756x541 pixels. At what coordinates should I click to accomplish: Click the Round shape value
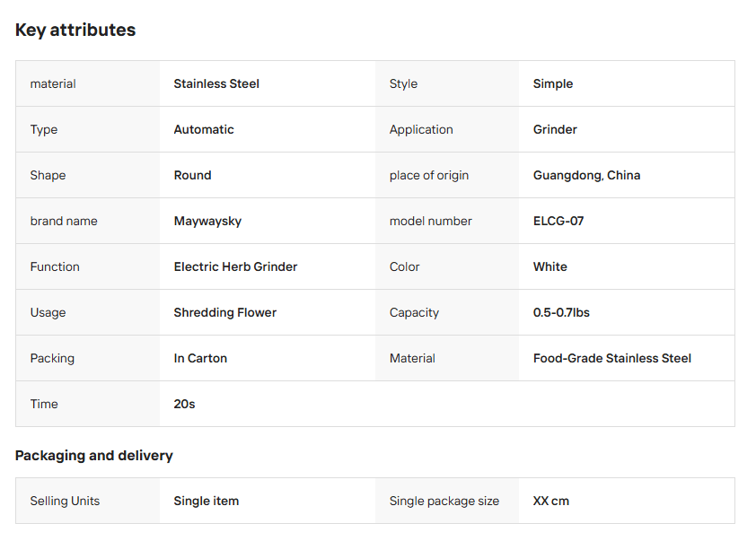coord(192,175)
